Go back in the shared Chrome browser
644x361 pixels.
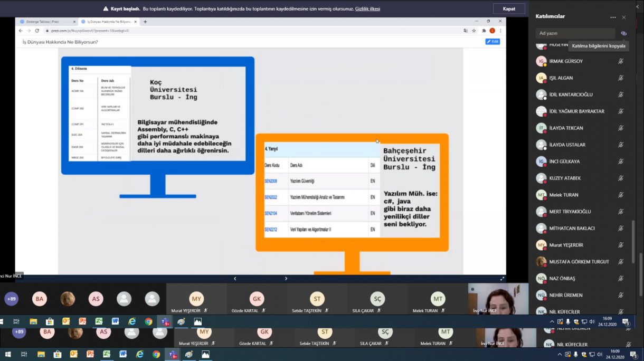click(x=21, y=31)
